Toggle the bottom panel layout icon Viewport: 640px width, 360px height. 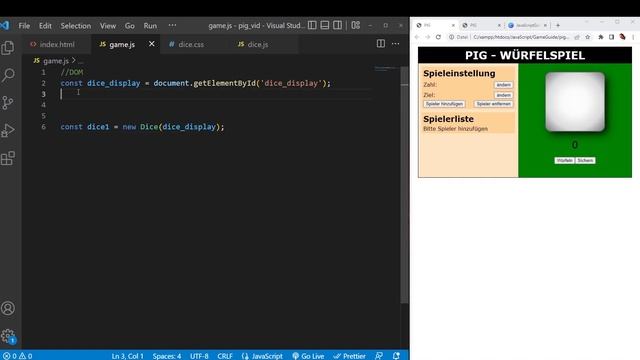(325, 25)
